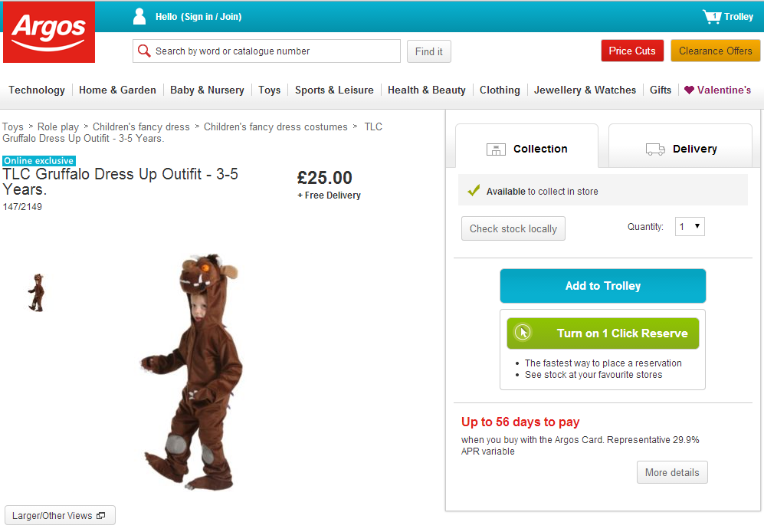
Task: Open Larger/Other Views of the product
Action: [x=60, y=515]
